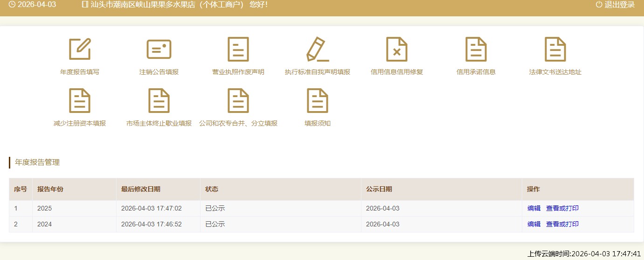The image size is (644, 260).
Task: Open 营业执照作废声明 document icon
Action: coord(238,49)
